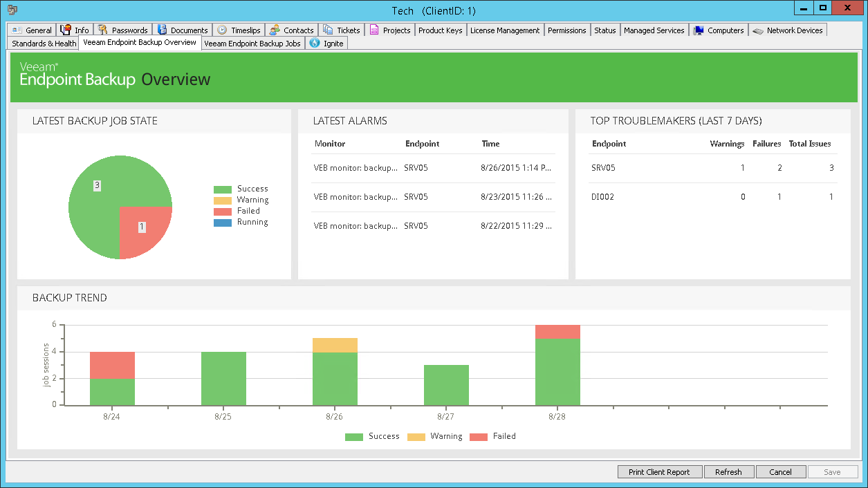This screenshot has width=868, height=488.
Task: Go to the Standards & Health tab
Action: point(44,44)
